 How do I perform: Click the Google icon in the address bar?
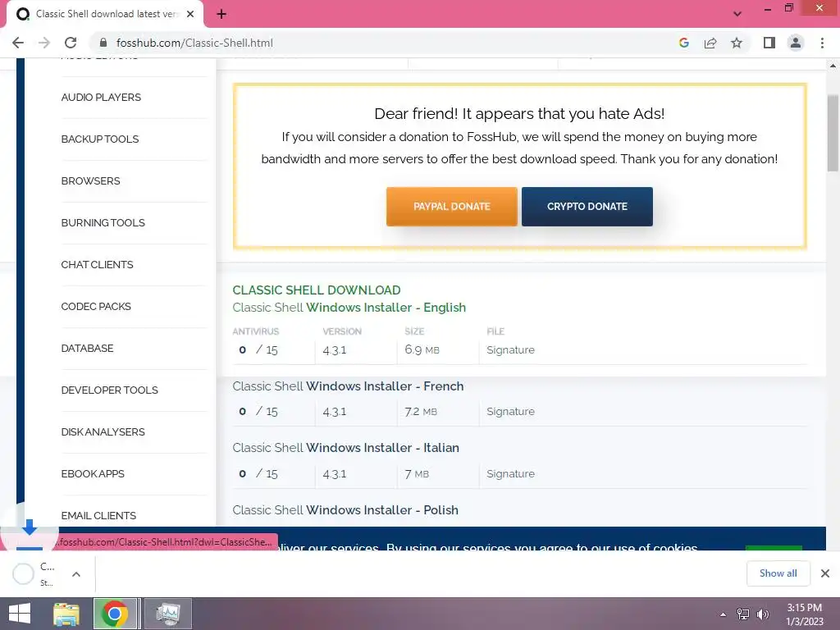(x=683, y=43)
